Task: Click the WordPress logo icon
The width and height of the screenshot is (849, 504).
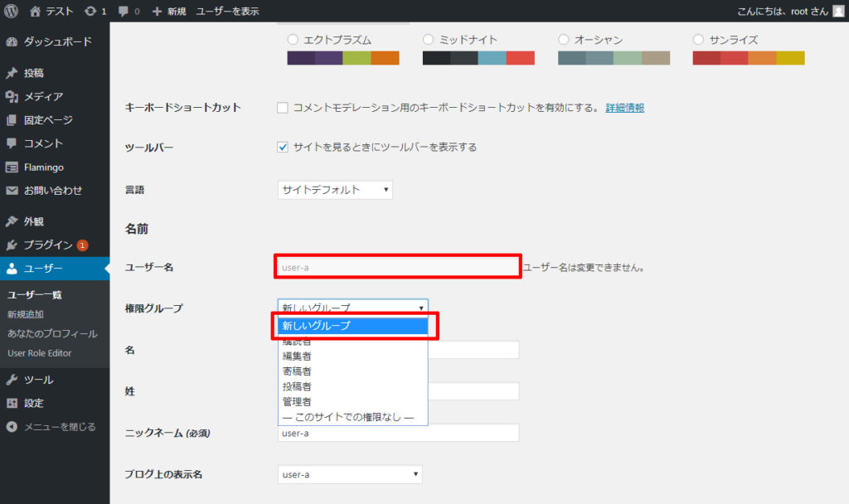Action: click(12, 12)
